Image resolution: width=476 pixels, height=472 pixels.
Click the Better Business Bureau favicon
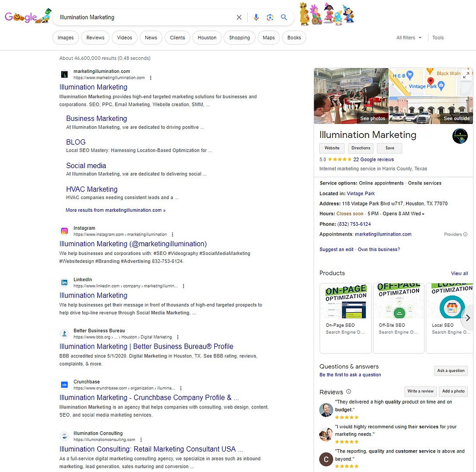(64, 334)
